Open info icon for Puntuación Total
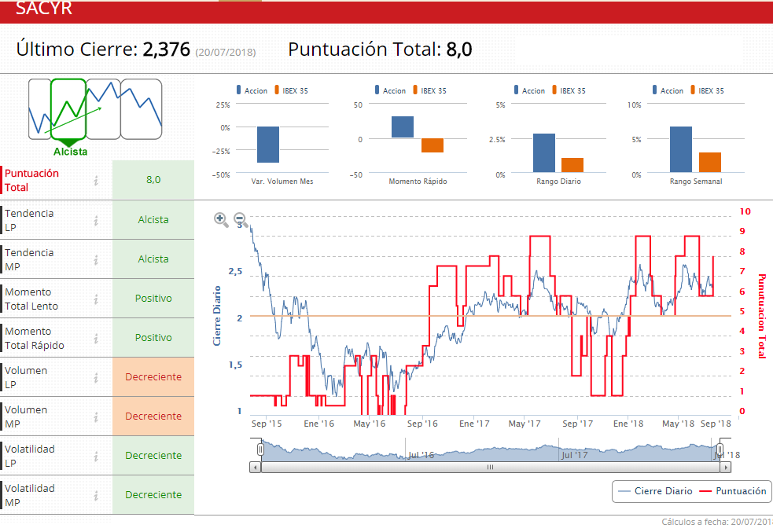Screen dimensions: 773x532 tap(96, 181)
